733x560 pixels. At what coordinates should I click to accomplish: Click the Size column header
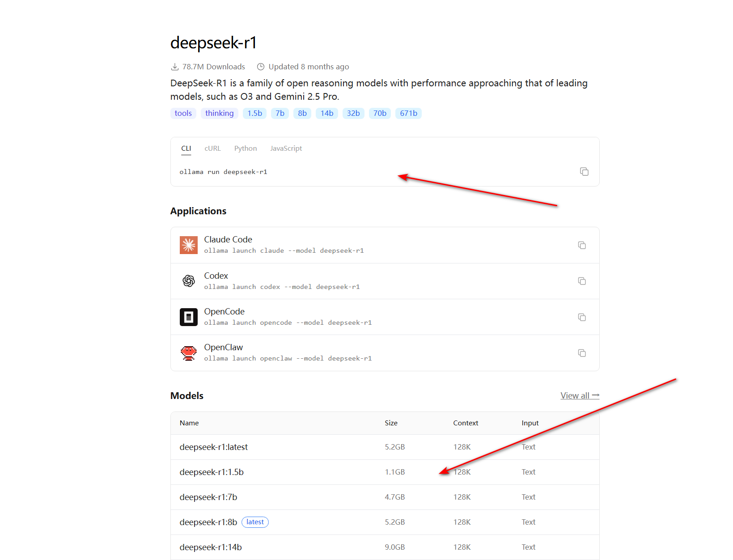point(391,423)
